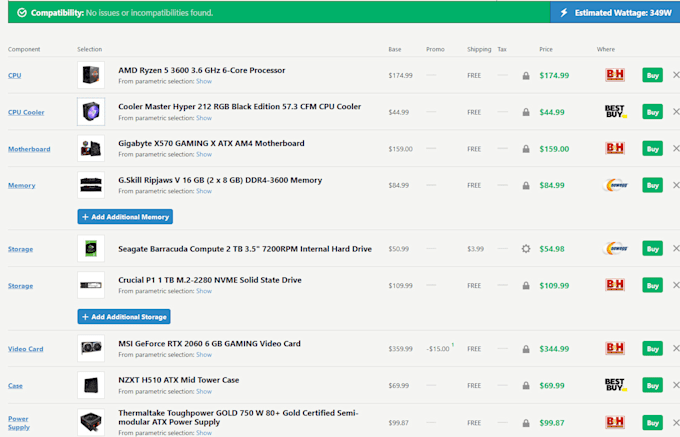This screenshot has width=680, height=437.
Task: Click the B&H logo for the Gigabyte motherboard
Action: pyautogui.click(x=615, y=148)
